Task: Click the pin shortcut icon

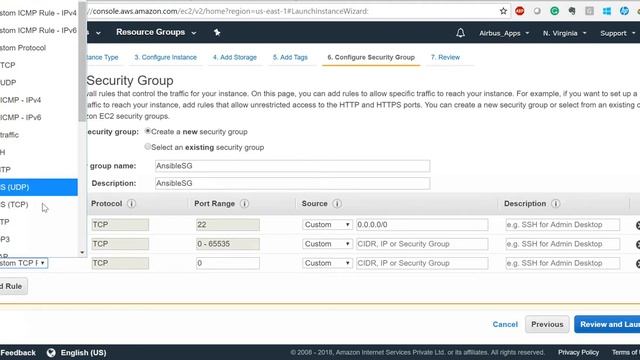Action: [217, 32]
